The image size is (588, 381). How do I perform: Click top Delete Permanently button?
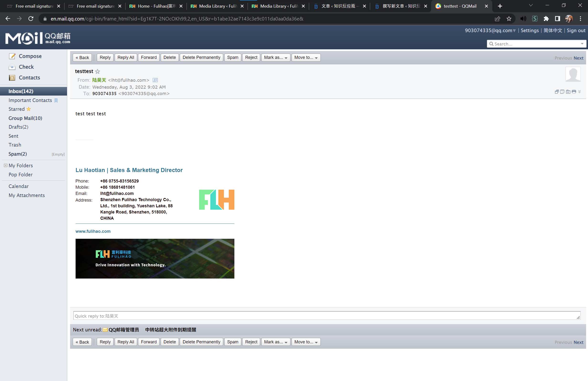(201, 57)
